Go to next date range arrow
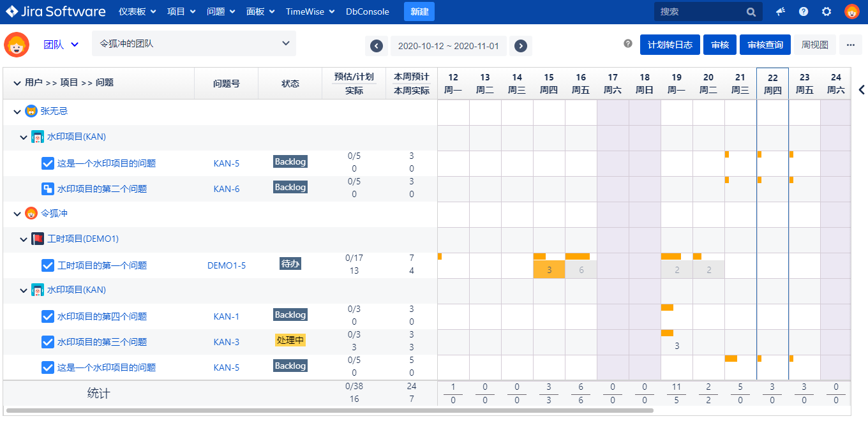 pos(521,46)
